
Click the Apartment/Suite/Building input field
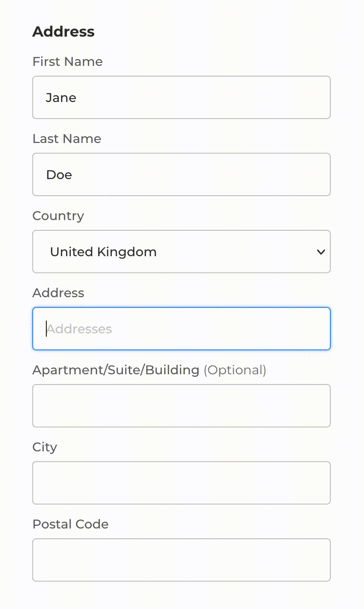[181, 406]
